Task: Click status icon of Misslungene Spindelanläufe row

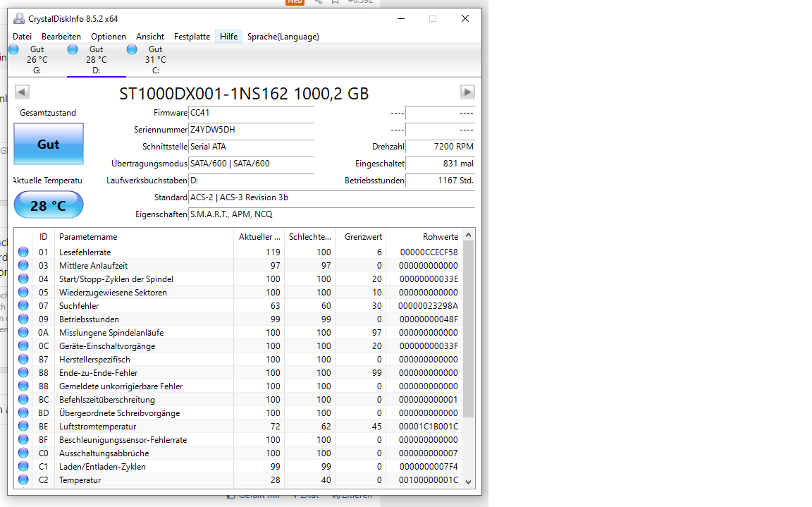Action: click(23, 333)
